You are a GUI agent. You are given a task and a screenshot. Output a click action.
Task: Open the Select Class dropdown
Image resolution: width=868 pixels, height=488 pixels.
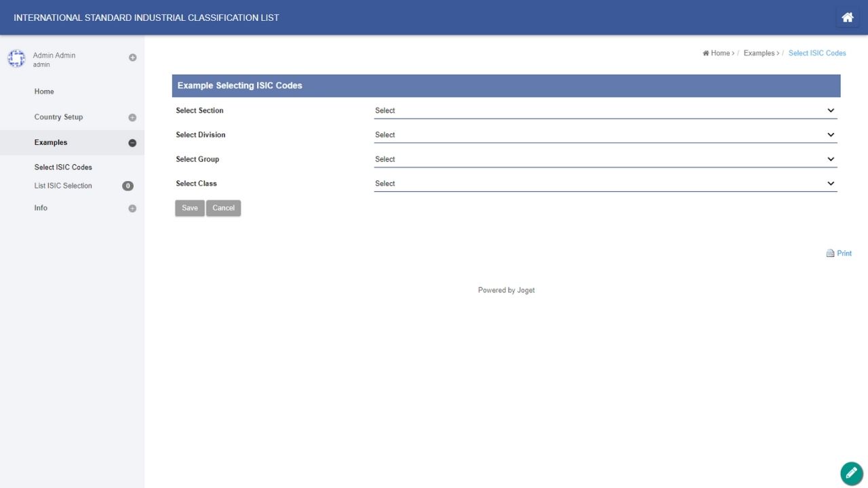pos(605,184)
